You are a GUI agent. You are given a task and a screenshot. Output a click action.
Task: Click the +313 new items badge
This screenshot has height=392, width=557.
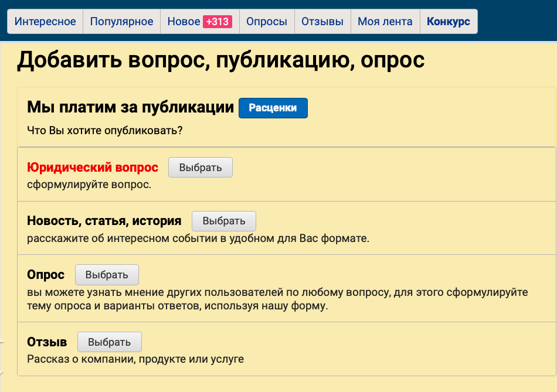(x=218, y=22)
